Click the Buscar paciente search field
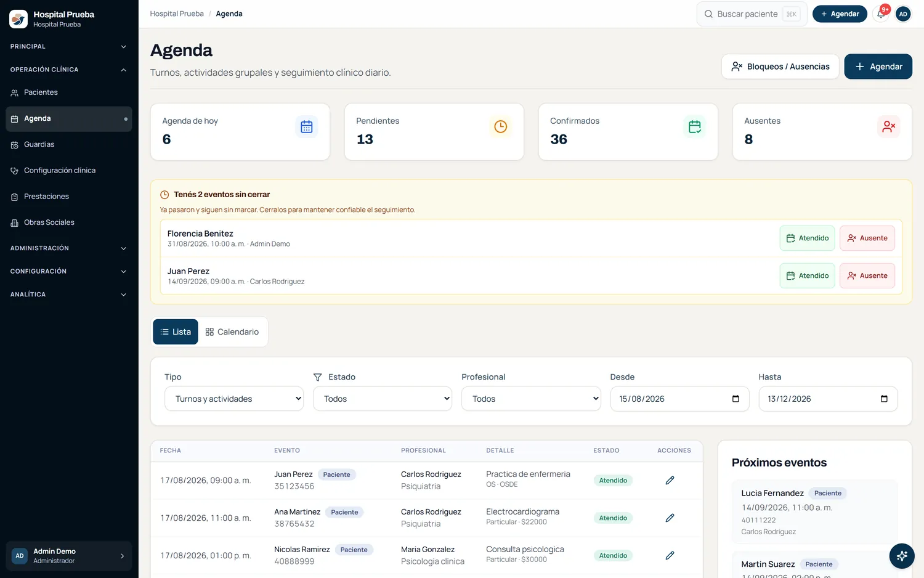 [x=752, y=14]
